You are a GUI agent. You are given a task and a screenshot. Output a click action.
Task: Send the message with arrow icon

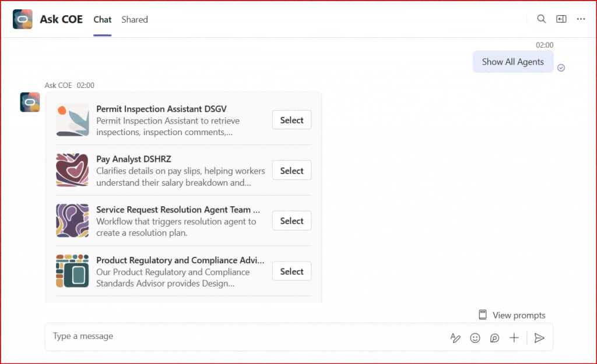pyautogui.click(x=539, y=338)
